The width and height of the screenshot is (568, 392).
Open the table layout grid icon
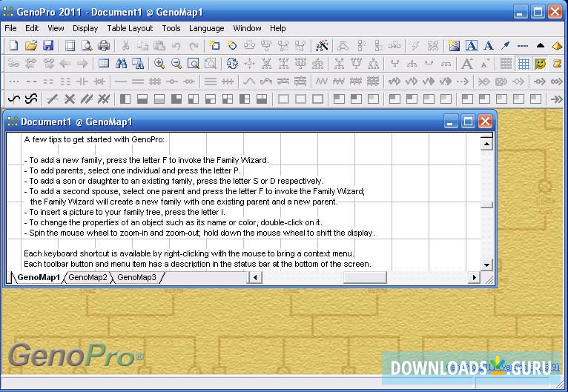(104, 64)
